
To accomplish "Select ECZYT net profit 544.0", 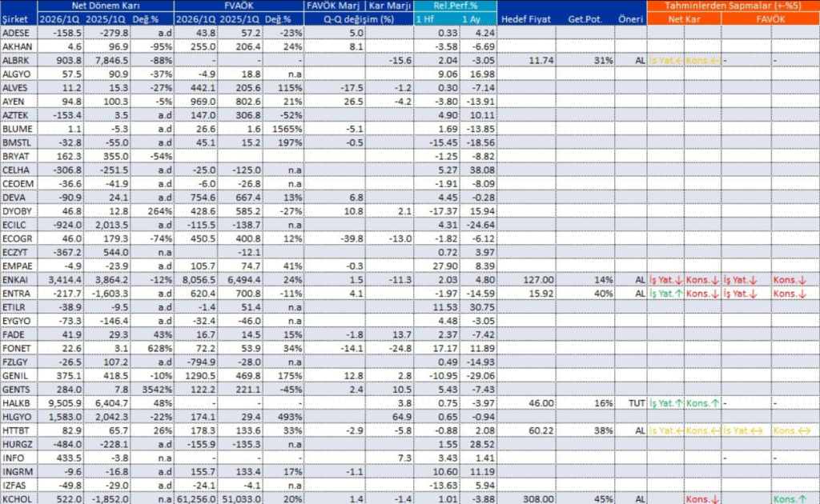I will click(115, 252).
